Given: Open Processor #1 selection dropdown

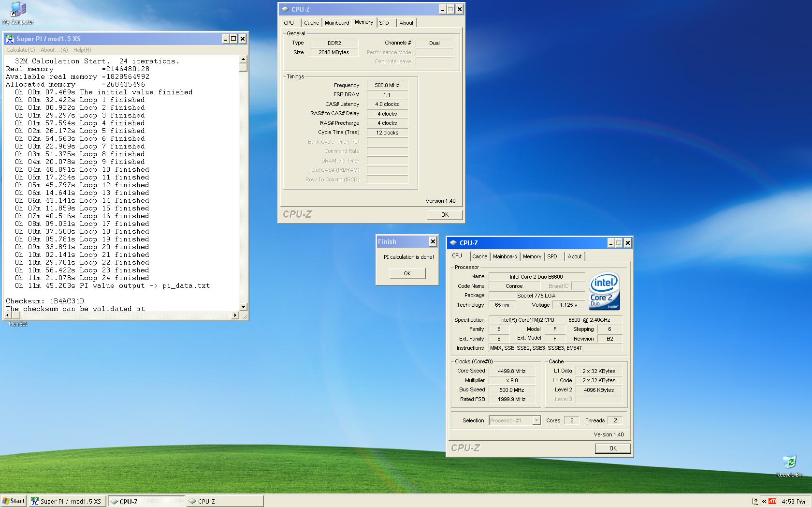Looking at the screenshot, I should click(x=536, y=420).
